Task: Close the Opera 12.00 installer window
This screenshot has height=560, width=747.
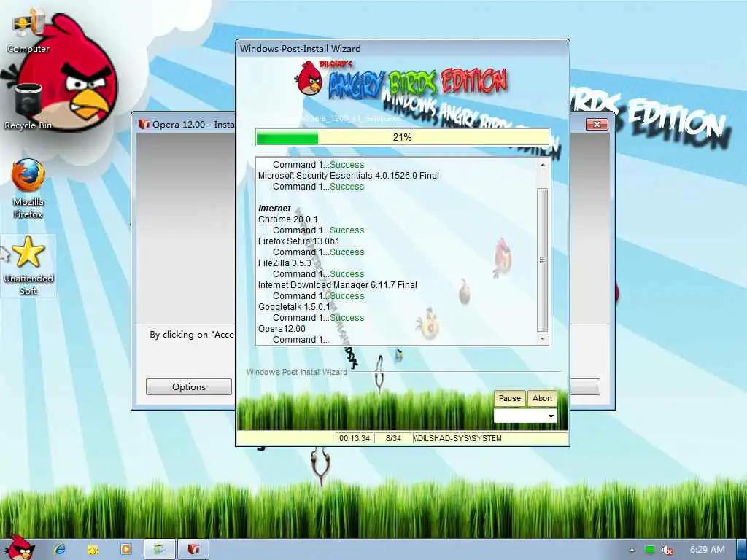Action: coord(597,124)
